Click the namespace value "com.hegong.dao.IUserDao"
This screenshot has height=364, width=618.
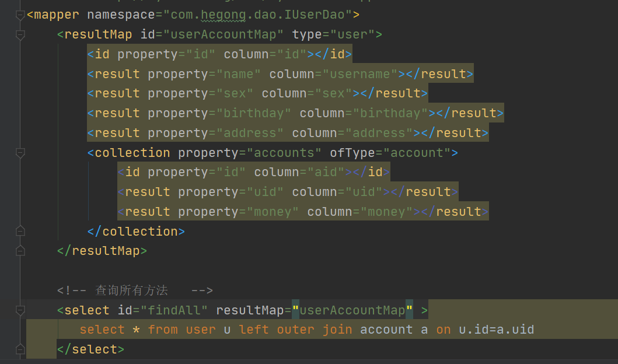click(x=258, y=15)
